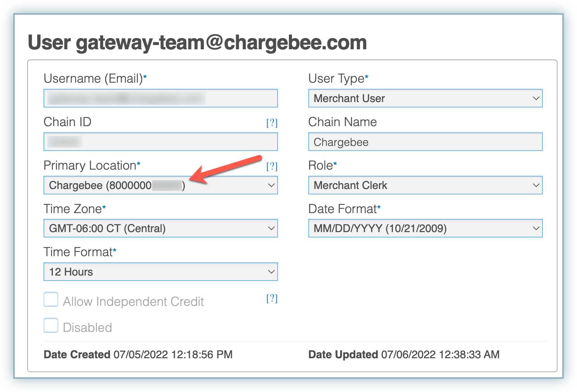This screenshot has width=577, height=392.
Task: Click the 'Allow Independent Credit' label text
Action: 133,302
